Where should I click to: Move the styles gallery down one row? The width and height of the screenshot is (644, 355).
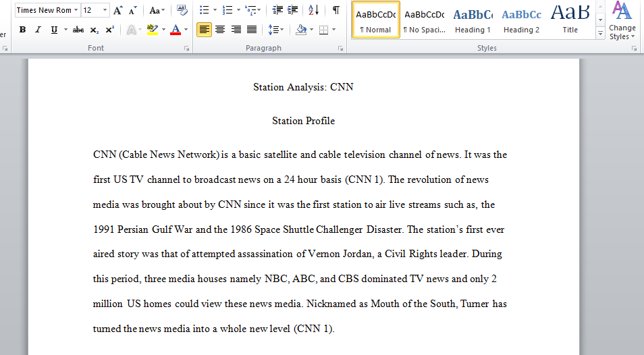point(600,20)
